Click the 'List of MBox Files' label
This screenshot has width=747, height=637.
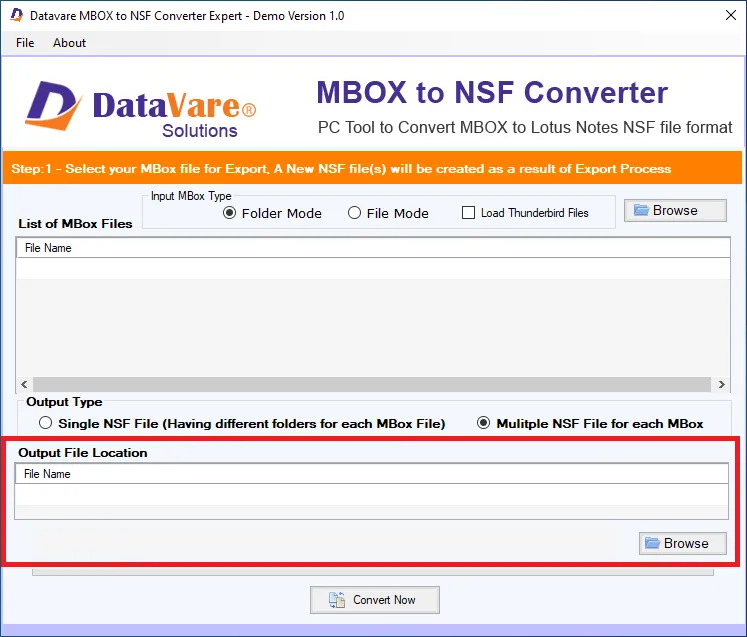[x=75, y=223]
